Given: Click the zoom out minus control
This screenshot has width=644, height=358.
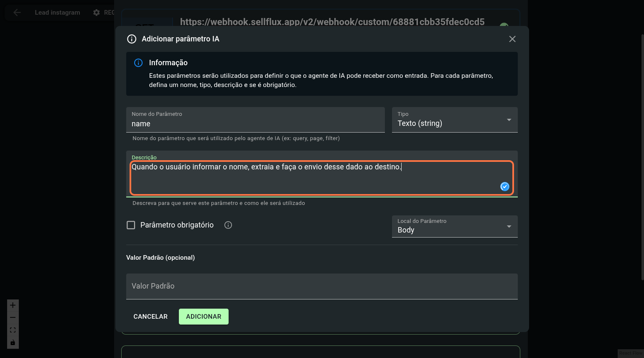Looking at the screenshot, I should pyautogui.click(x=13, y=317).
